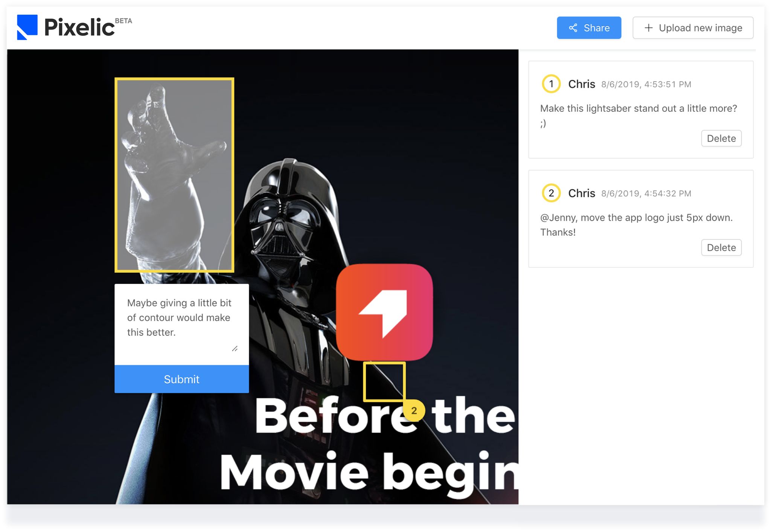This screenshot has height=532, width=771.
Task: Delete the lightsaber comment
Action: [721, 139]
